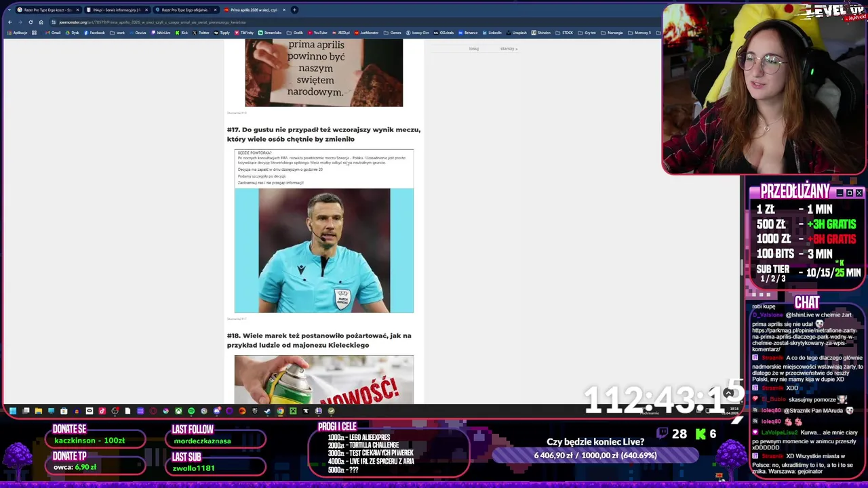This screenshot has height=488, width=868.
Task: Open a new browser tab
Action: pos(294,9)
